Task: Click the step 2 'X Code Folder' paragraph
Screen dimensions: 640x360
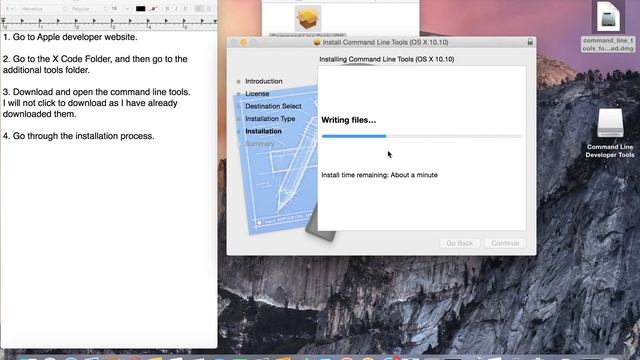Action: click(x=95, y=64)
